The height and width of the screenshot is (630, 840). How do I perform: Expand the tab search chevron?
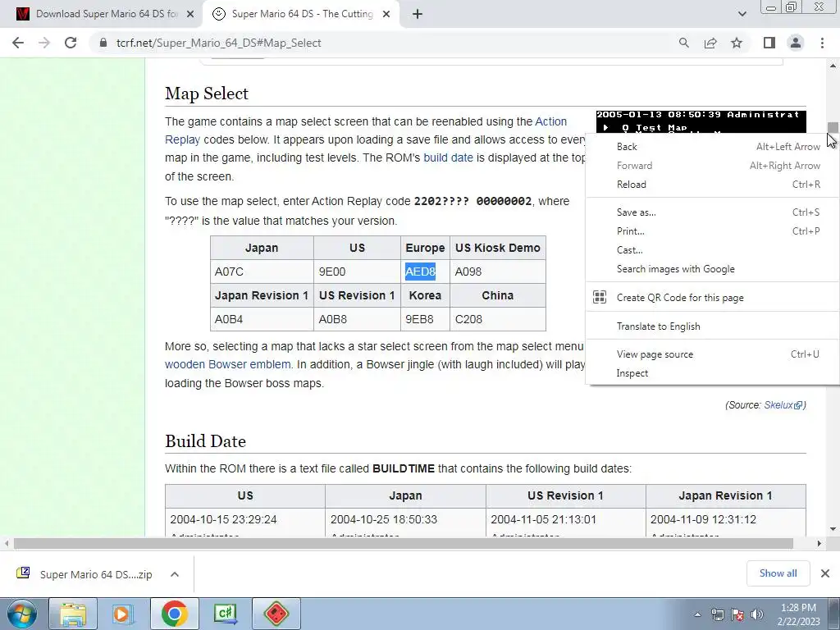point(742,15)
